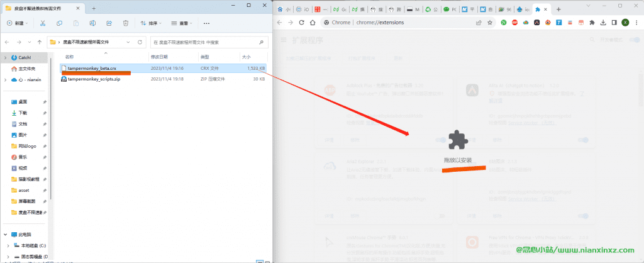The width and height of the screenshot is (644, 263).
Task: Click the Explorer folder search box
Action: pos(209,42)
